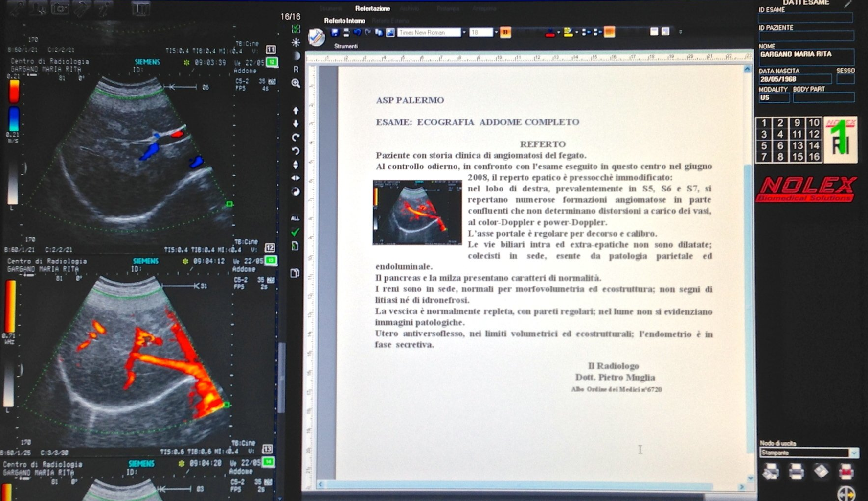The width and height of the screenshot is (868, 501).
Task: Toggle the green multi-select checkbox icon
Action: pyautogui.click(x=296, y=29)
